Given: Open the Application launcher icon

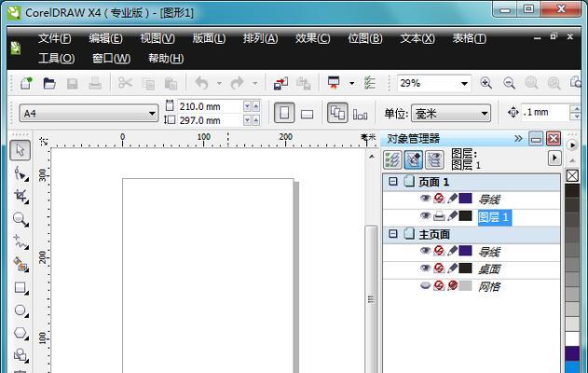Looking at the screenshot, I should coord(334,83).
